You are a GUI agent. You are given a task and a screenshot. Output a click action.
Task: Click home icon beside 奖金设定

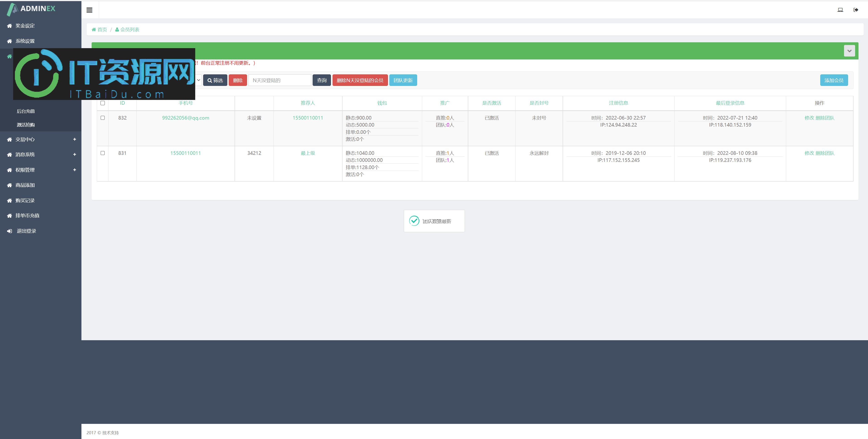[10, 26]
